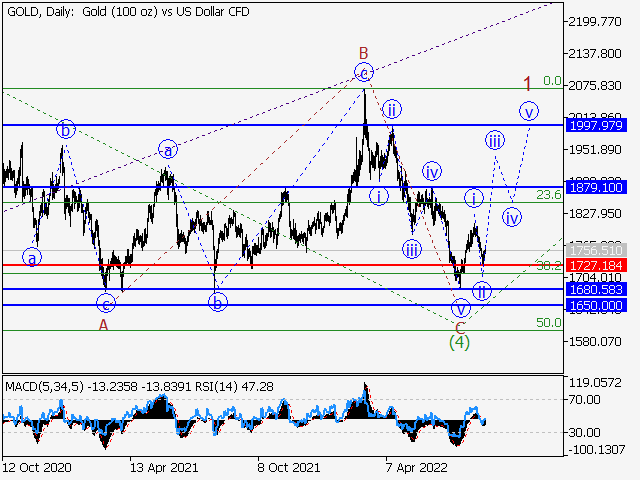640x480 pixels.
Task: Click the chart title 'GOLD, Daily: Gold (100 oz) vs US Dollar CFD'
Action: click(x=128, y=12)
